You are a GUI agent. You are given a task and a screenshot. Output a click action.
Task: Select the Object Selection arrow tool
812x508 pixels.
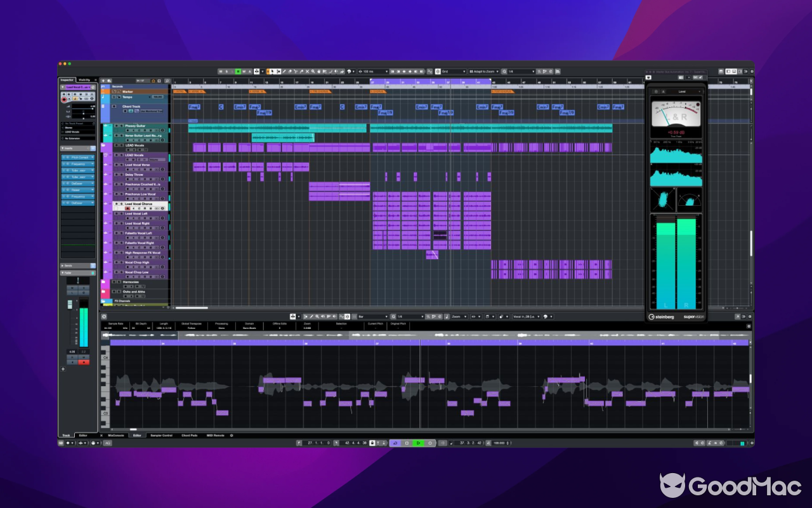[272, 72]
